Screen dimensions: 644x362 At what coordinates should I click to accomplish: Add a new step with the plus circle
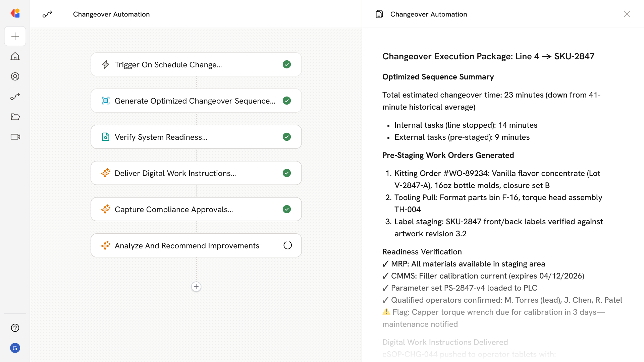click(x=196, y=287)
